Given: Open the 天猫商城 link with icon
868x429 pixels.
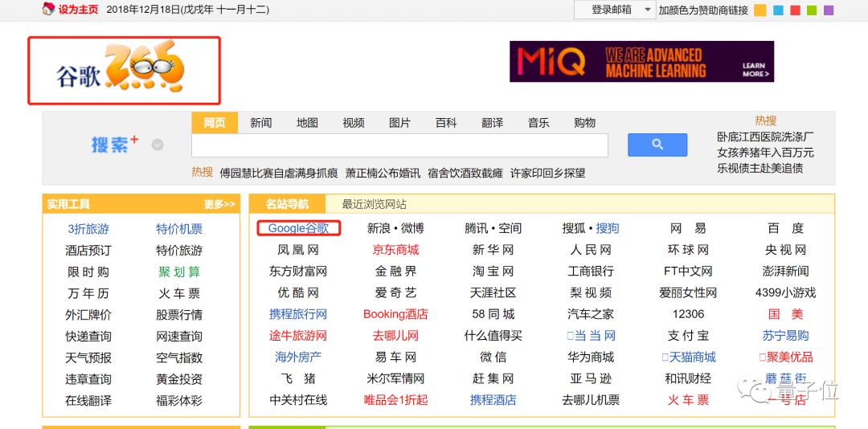Looking at the screenshot, I should 688,357.
